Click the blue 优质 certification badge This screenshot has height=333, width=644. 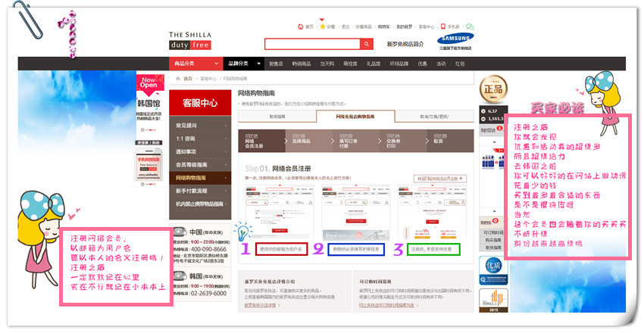point(493,271)
